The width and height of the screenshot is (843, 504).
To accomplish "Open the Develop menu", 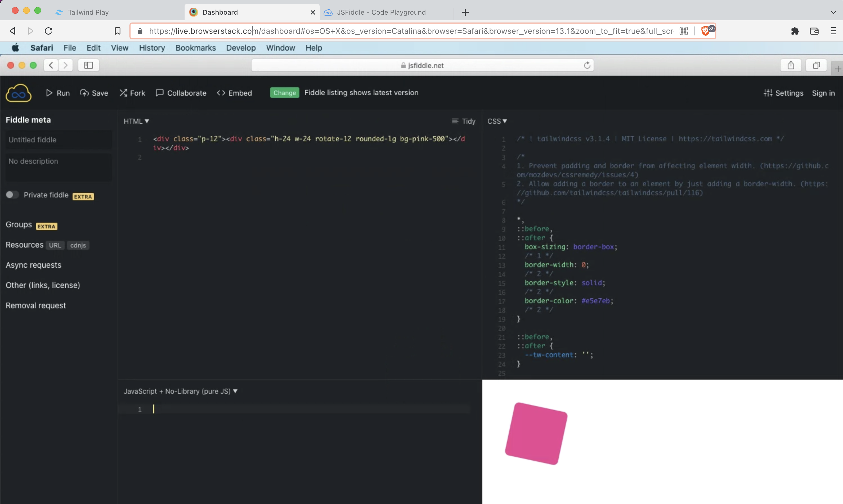I will click(241, 48).
